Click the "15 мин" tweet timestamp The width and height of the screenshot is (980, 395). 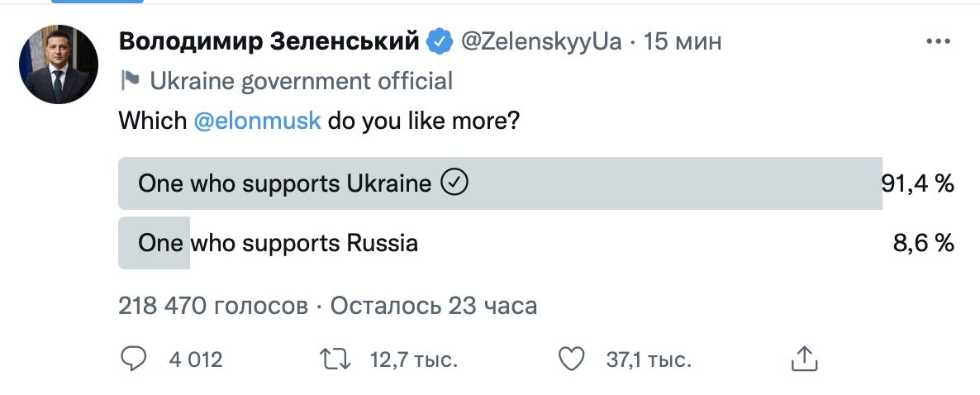pyautogui.click(x=682, y=40)
